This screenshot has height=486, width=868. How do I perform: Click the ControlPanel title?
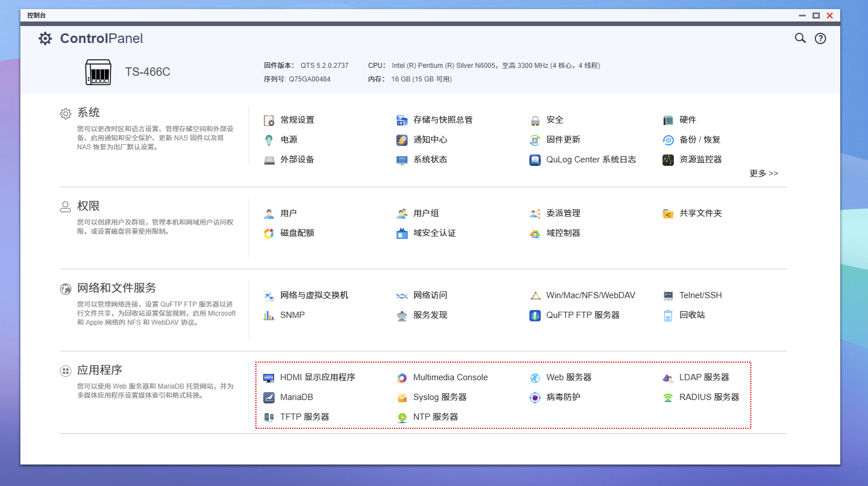[101, 38]
